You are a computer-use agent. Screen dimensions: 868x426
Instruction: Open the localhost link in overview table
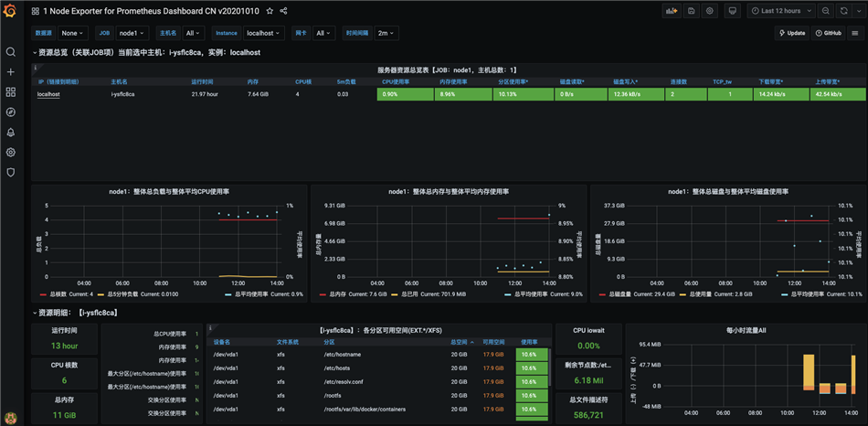point(48,94)
